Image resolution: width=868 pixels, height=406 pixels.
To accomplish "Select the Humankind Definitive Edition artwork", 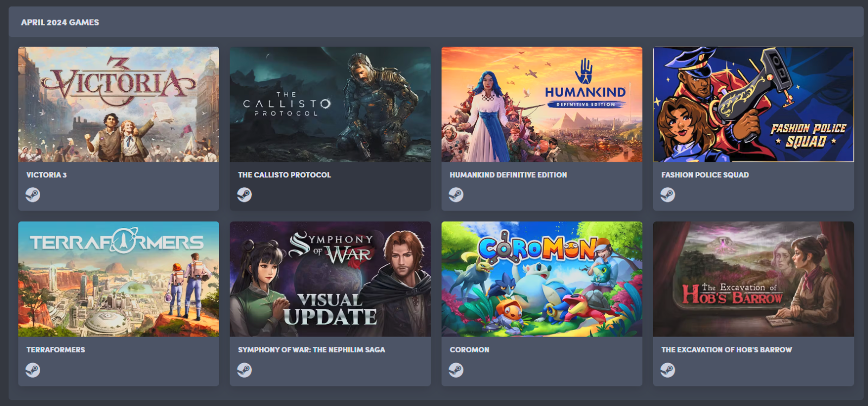I will pyautogui.click(x=542, y=104).
